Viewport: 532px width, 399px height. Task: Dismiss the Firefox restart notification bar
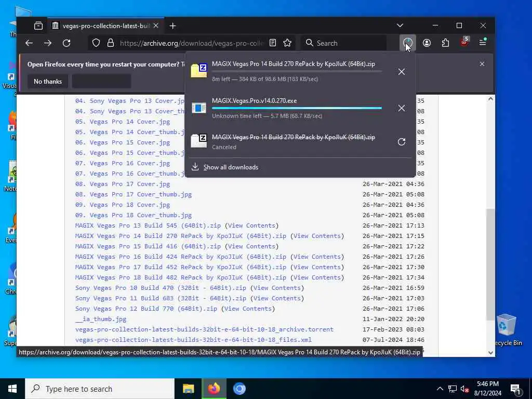click(482, 64)
